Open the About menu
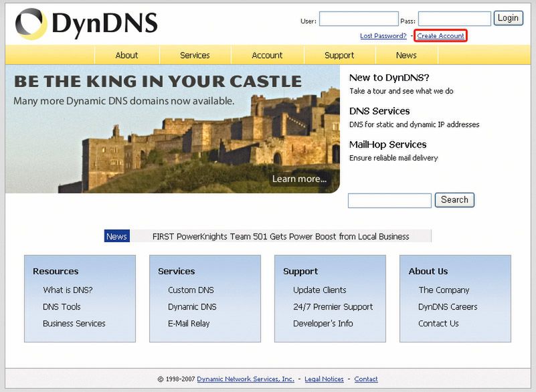This screenshot has height=392, width=536. pos(127,55)
